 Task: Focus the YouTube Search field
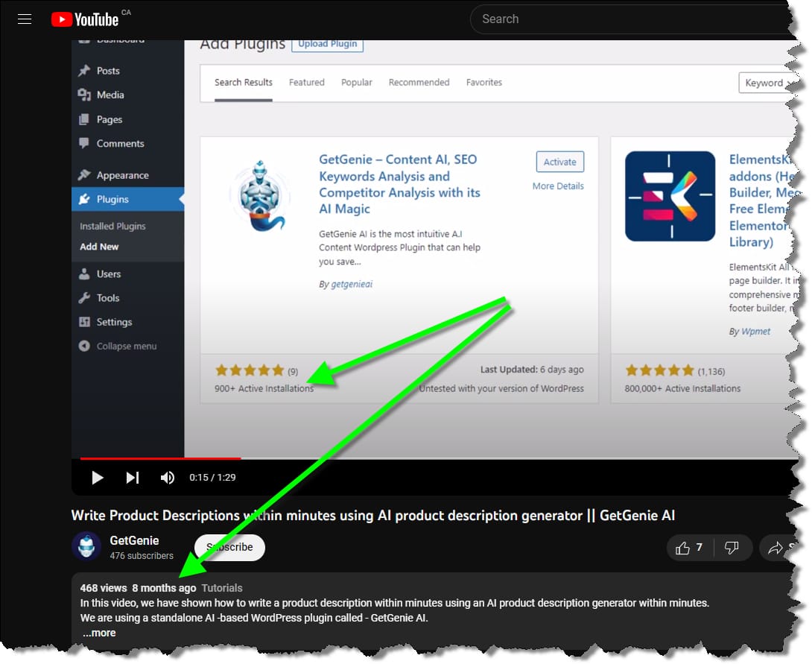click(632, 19)
